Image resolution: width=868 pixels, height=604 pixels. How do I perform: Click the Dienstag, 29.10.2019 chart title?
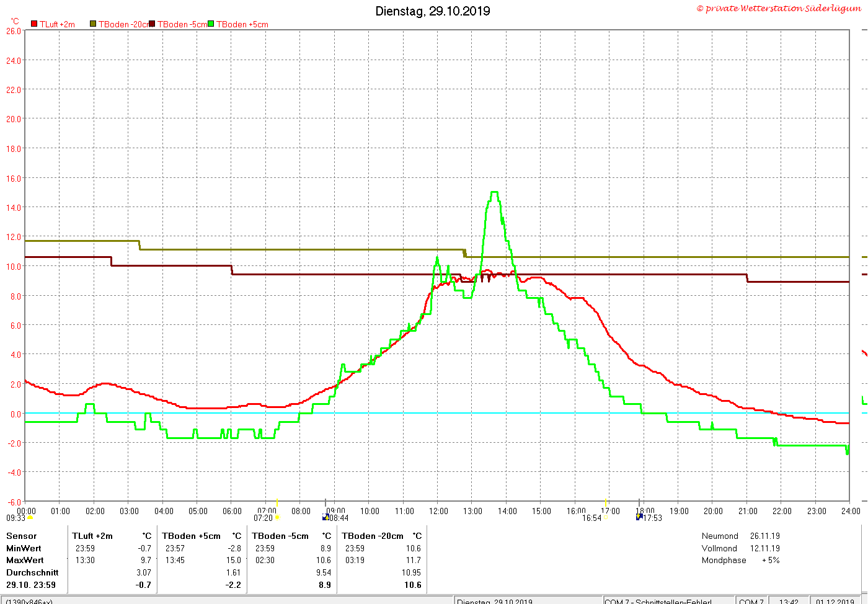[x=433, y=11]
